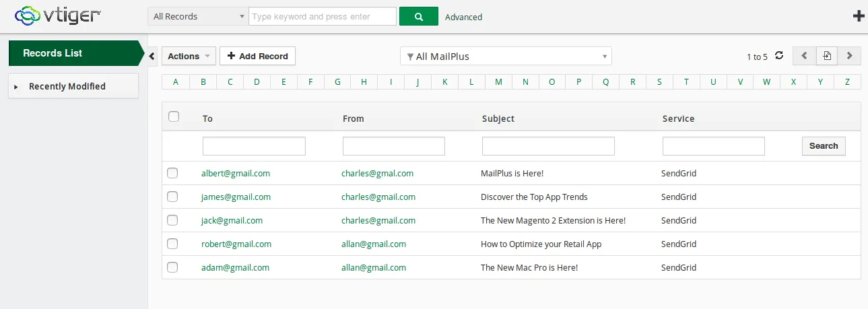
Task: Open the All MailPlus filter dropdown
Action: point(506,56)
